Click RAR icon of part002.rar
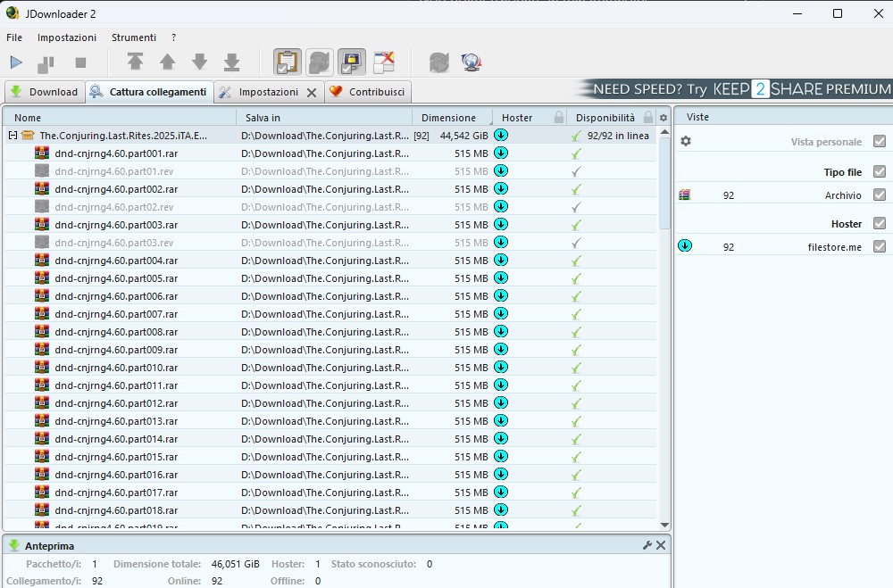The image size is (893, 588). [x=42, y=188]
